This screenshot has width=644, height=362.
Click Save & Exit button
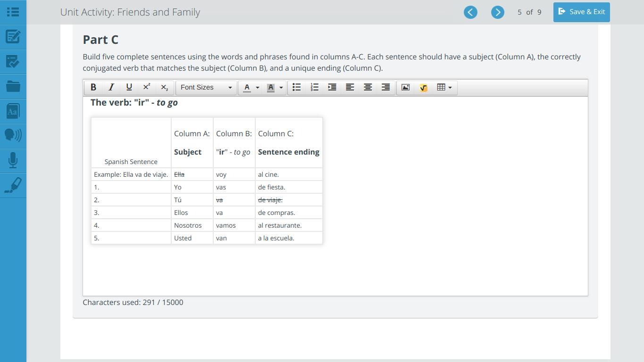581,12
